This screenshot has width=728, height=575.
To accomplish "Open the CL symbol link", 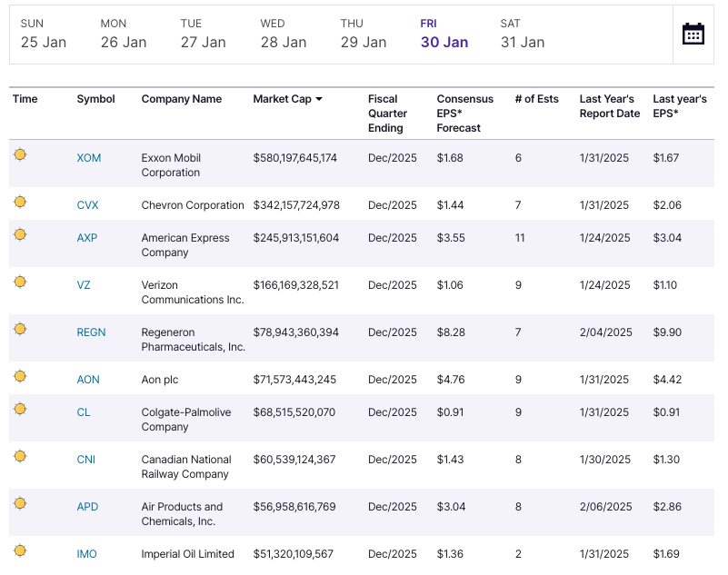I will (84, 412).
